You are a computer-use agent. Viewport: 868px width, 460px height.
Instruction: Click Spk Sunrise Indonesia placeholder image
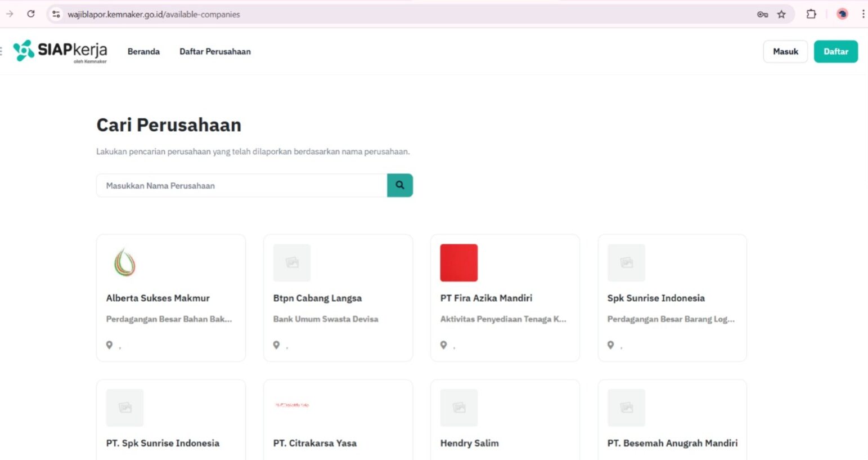point(626,262)
